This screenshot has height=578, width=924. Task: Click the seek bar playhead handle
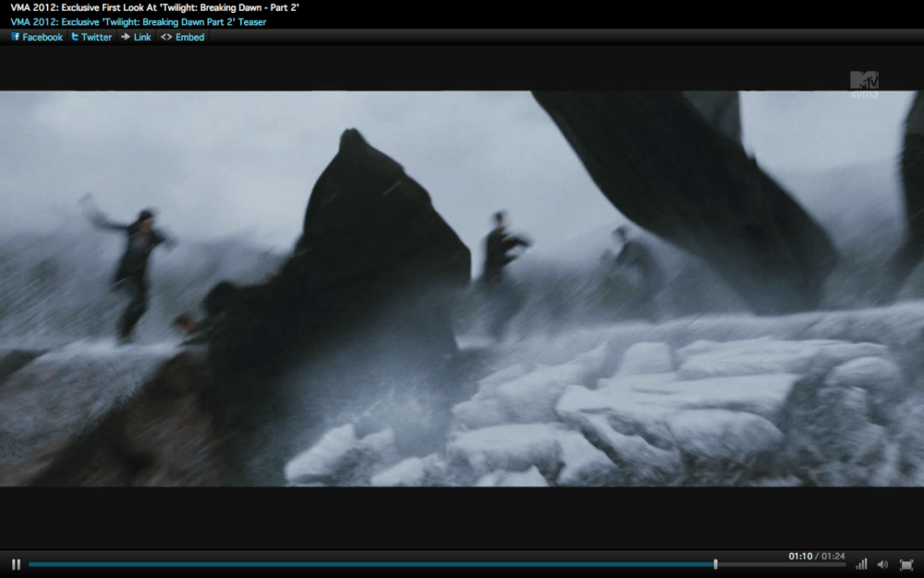715,564
